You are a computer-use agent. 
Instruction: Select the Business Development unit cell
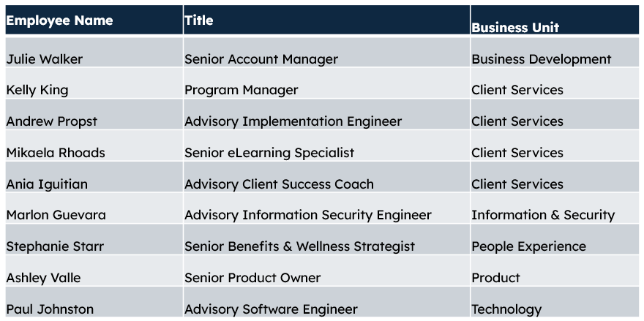(555, 52)
